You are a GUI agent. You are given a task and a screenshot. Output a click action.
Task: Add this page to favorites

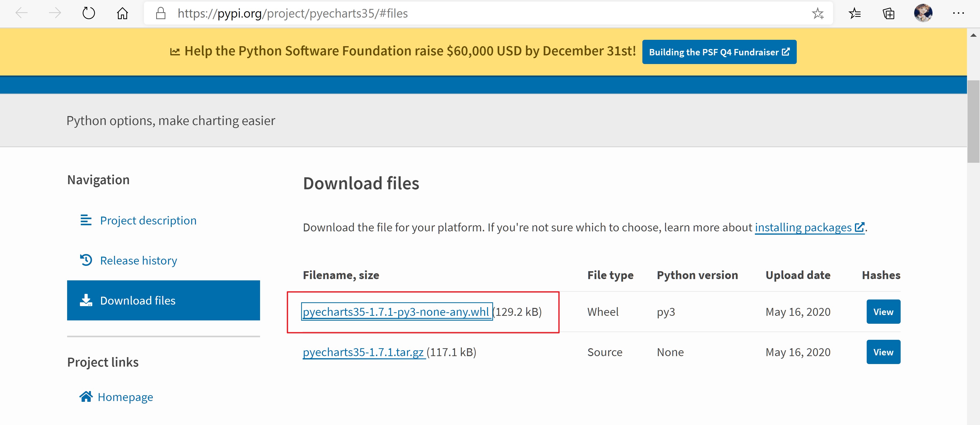[x=818, y=13]
